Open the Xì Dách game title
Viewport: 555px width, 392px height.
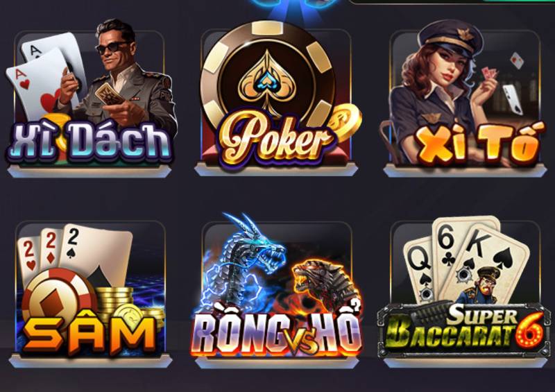click(89, 142)
